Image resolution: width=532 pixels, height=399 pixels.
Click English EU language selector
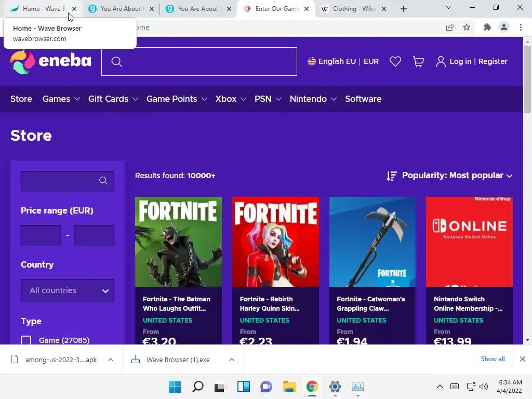tap(337, 61)
